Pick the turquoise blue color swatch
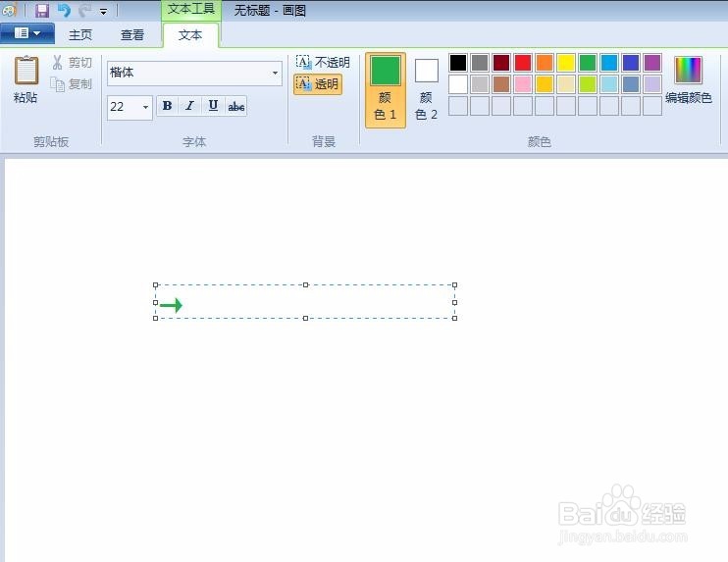This screenshot has width=728, height=562. tap(609, 63)
